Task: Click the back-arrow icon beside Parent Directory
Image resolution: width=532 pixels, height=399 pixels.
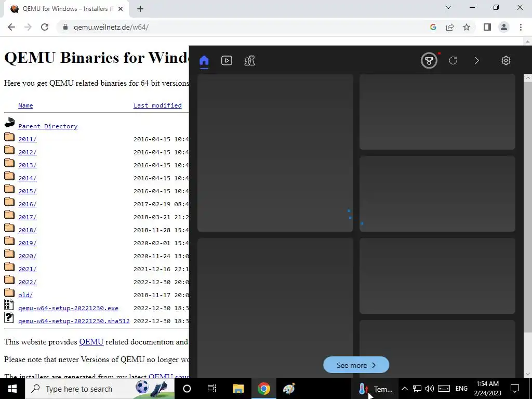Action: point(9,123)
